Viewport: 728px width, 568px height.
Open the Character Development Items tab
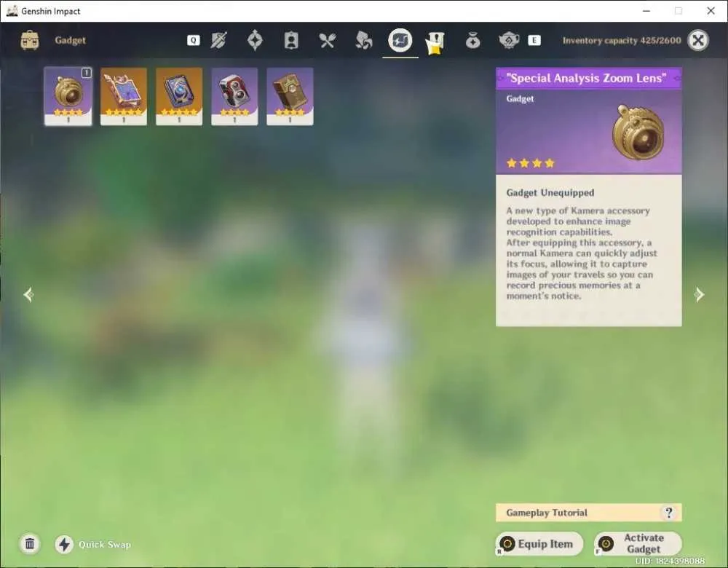click(291, 40)
